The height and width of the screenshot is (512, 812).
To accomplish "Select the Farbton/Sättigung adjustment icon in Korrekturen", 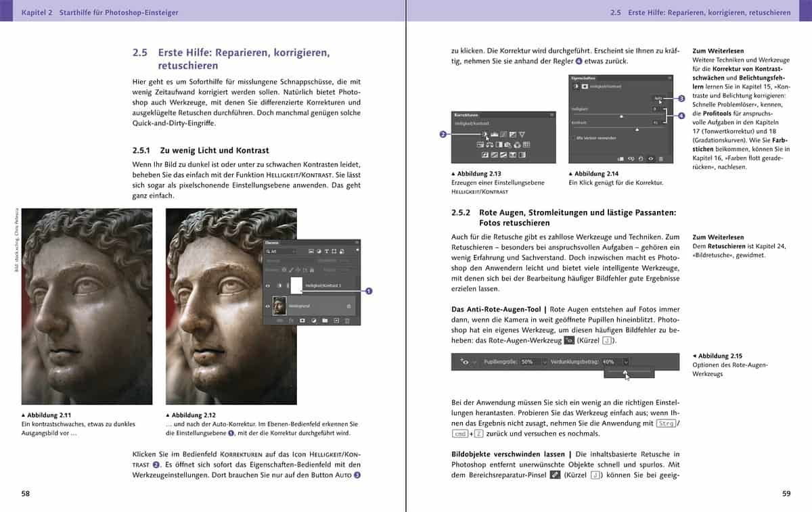I will coord(480,144).
